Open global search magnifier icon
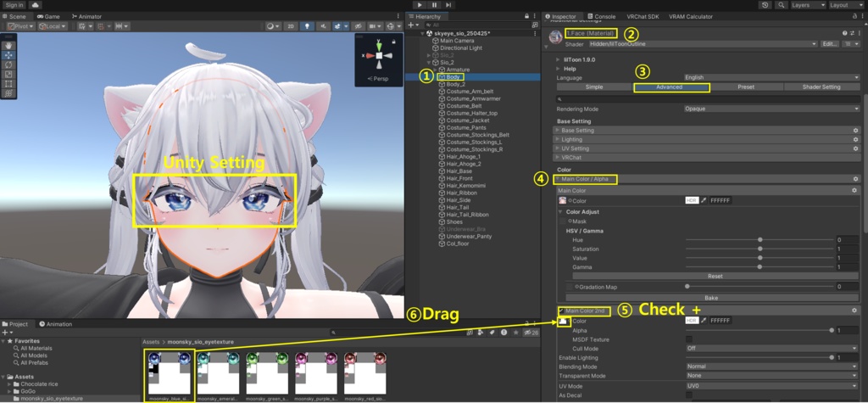The image size is (868, 403). pos(781,5)
